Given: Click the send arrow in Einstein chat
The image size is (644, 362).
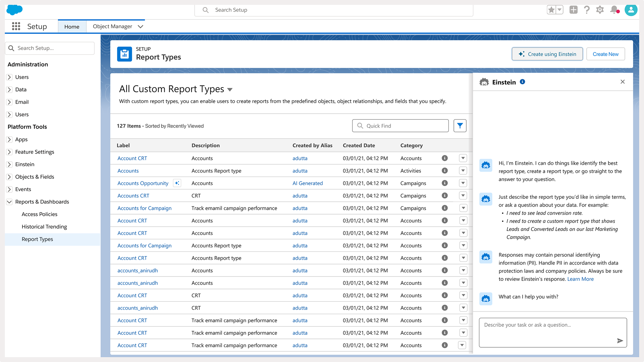Looking at the screenshot, I should click(620, 341).
